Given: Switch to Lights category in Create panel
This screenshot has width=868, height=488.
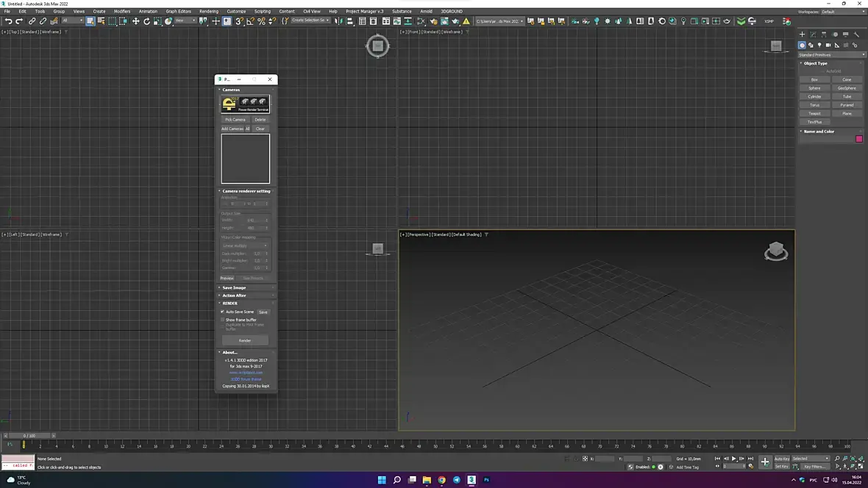Looking at the screenshot, I should click(819, 46).
